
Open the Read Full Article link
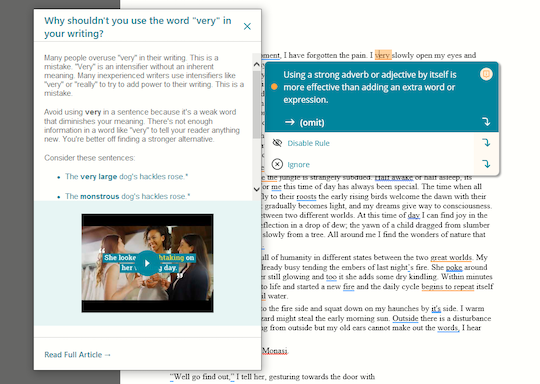(x=77, y=355)
